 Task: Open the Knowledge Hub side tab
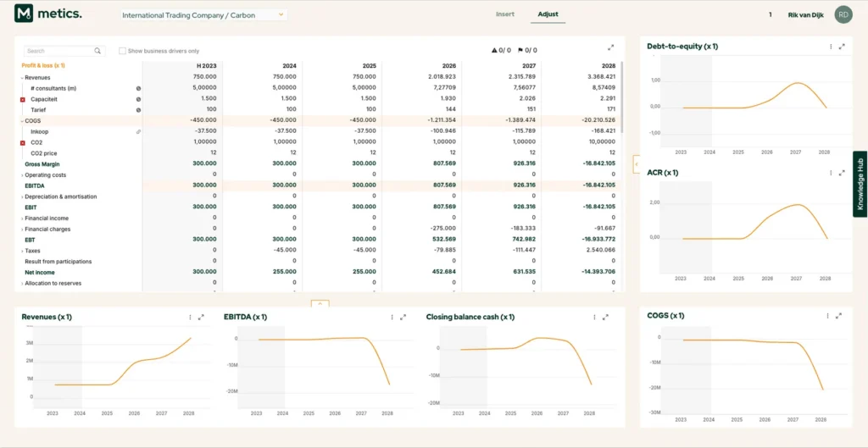coord(860,184)
